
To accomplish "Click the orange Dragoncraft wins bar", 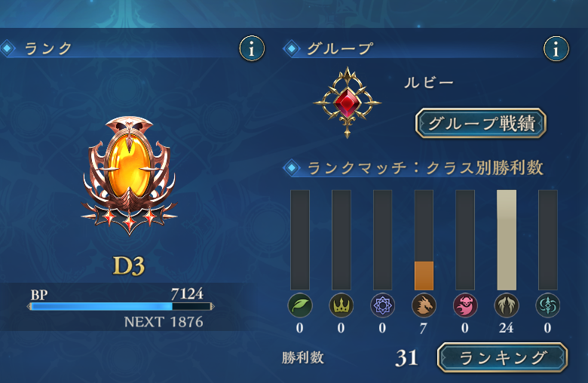I will (x=424, y=276).
